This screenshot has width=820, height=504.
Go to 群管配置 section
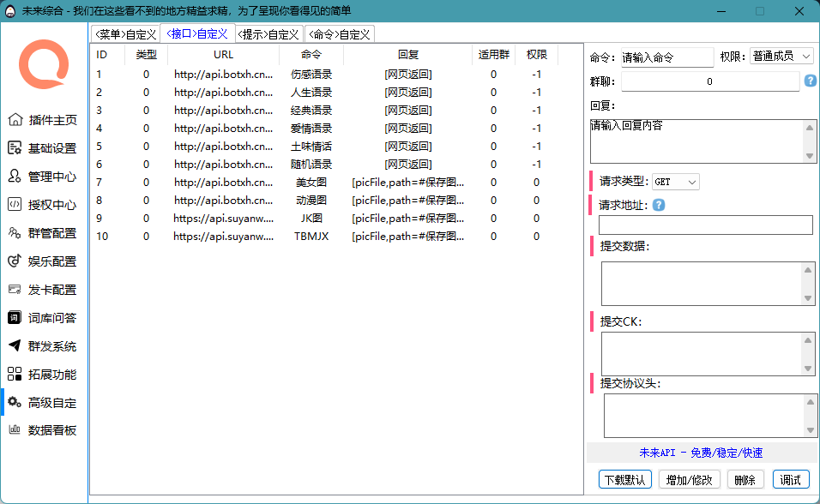pyautogui.click(x=15, y=233)
